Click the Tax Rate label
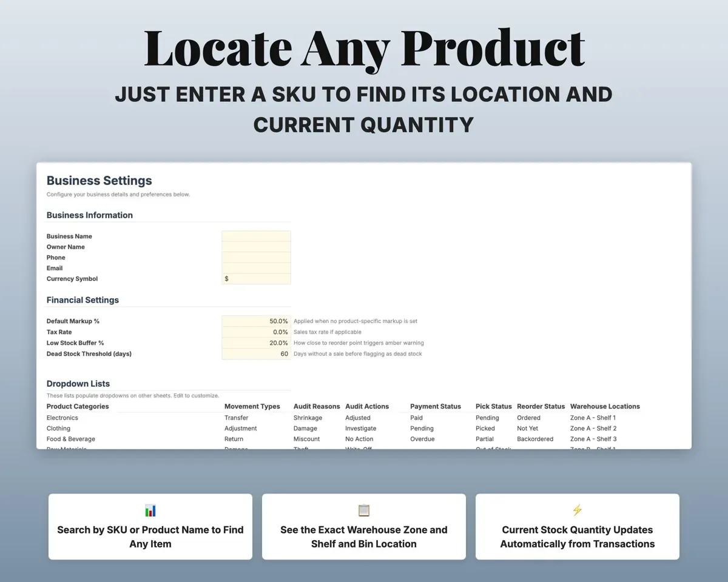The width and height of the screenshot is (728, 582). pyautogui.click(x=59, y=332)
